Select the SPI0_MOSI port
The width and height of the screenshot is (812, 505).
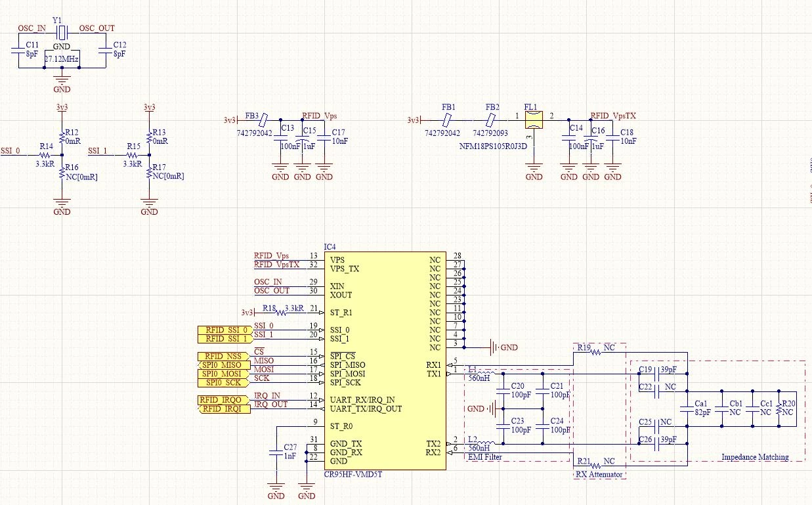224,374
